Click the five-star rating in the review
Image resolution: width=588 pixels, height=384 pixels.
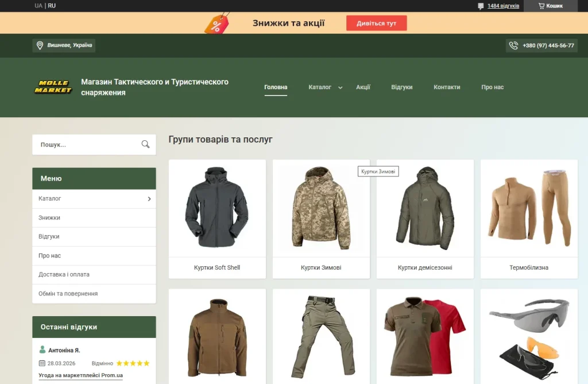(x=133, y=363)
